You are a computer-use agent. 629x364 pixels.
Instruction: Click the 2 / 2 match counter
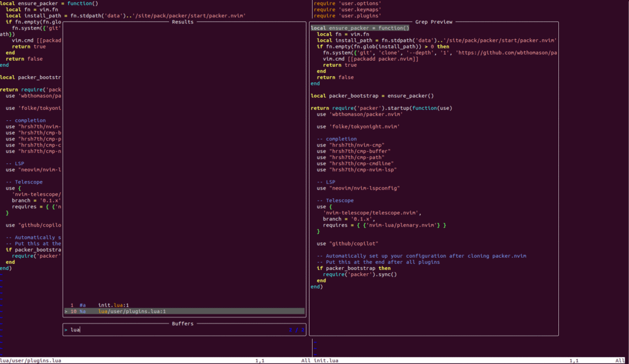[x=296, y=330]
